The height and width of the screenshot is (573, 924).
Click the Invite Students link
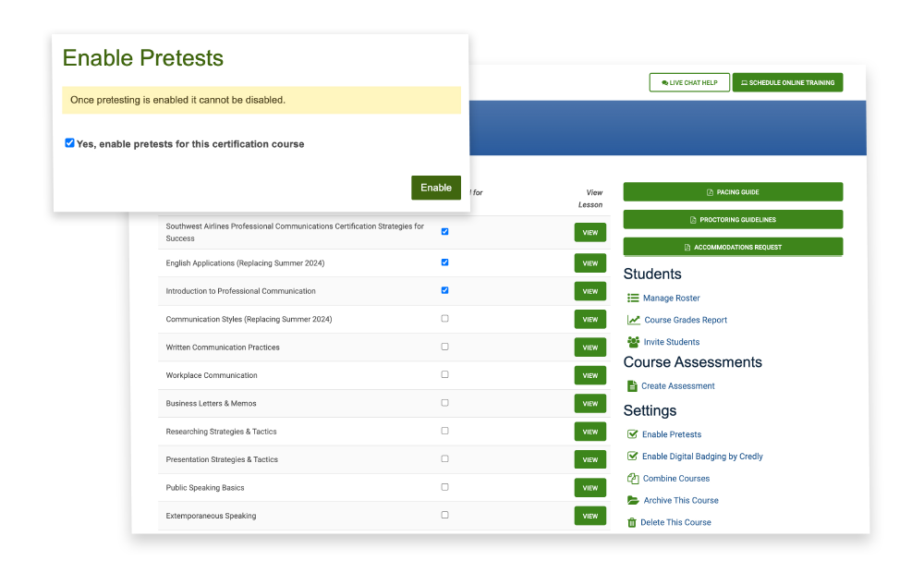(x=671, y=342)
